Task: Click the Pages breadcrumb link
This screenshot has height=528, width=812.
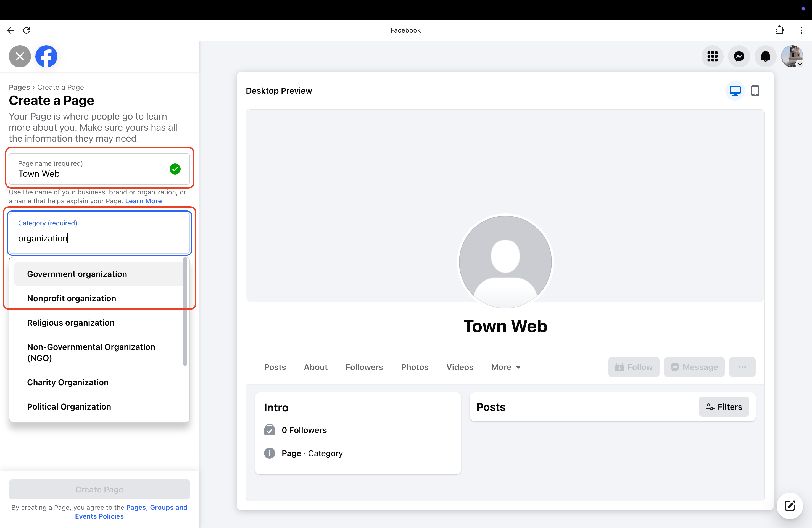Action: click(19, 87)
